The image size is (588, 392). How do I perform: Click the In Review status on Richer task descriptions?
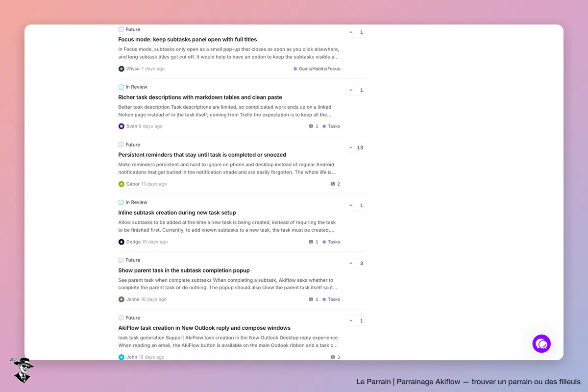tap(133, 87)
